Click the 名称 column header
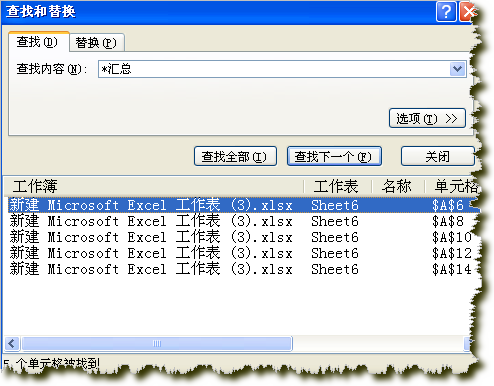The height and width of the screenshot is (386, 494). coord(398,186)
